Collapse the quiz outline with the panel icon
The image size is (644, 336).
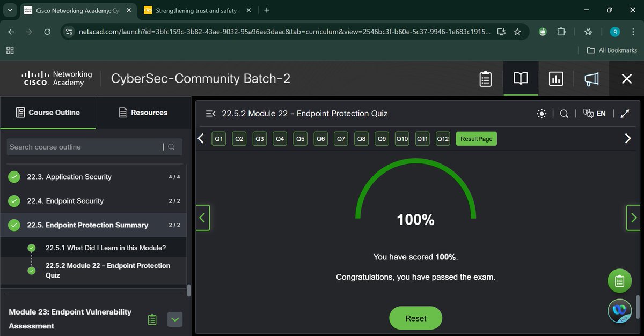[209, 113]
